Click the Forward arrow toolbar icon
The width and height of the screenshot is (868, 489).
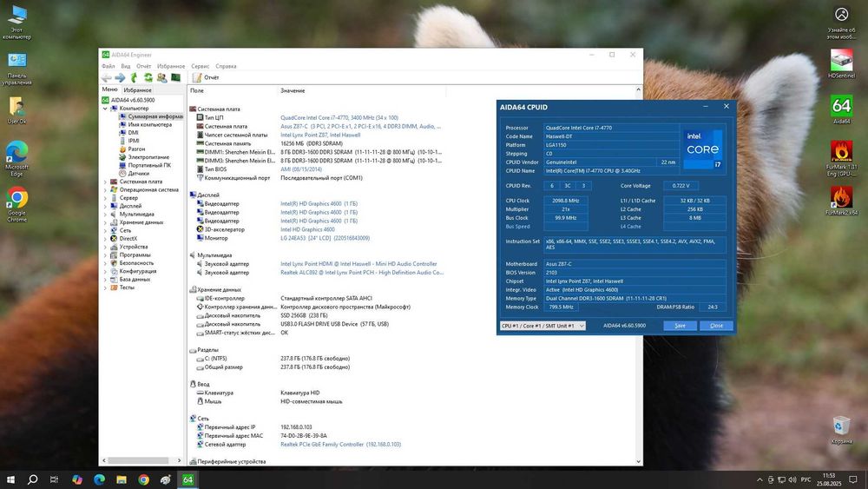120,77
